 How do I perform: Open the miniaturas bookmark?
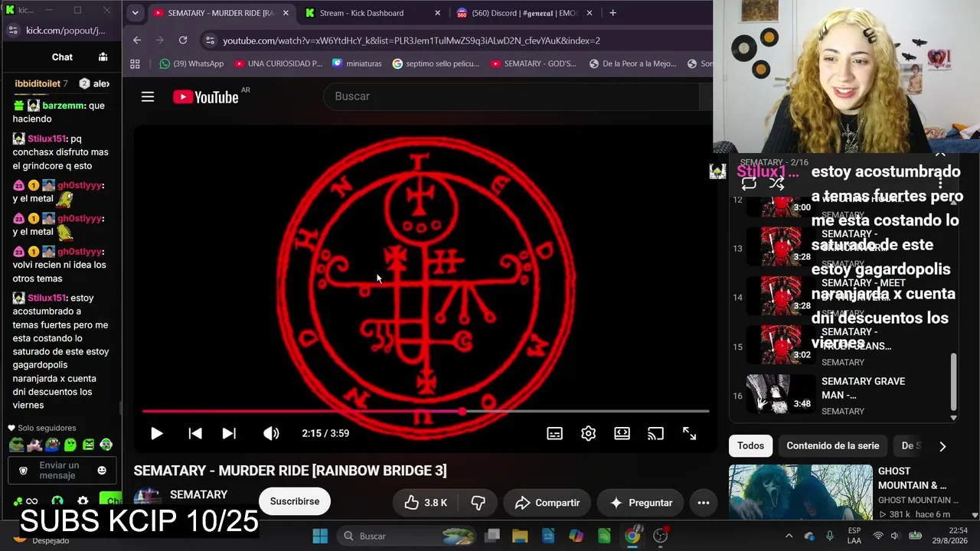[357, 64]
